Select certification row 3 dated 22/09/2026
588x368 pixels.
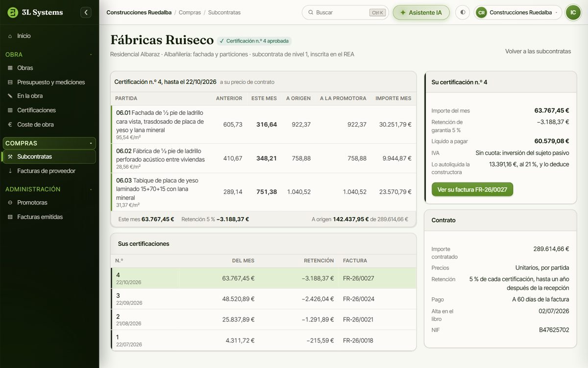tap(264, 299)
